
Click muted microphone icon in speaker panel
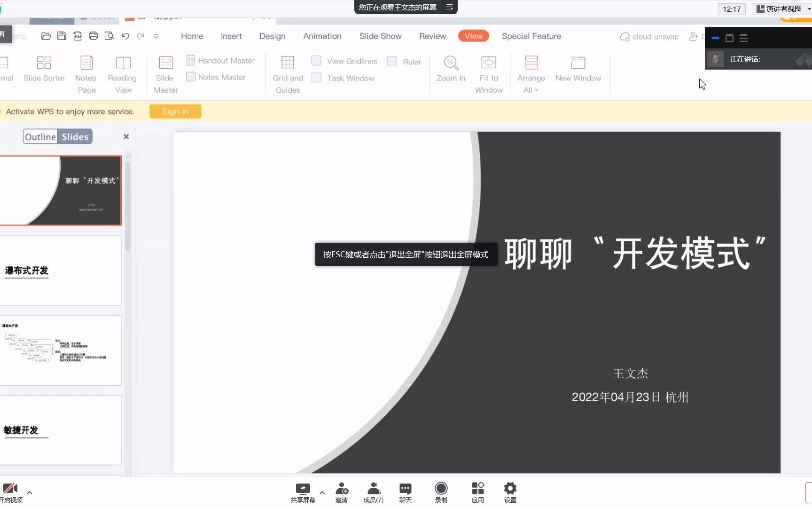(x=715, y=59)
